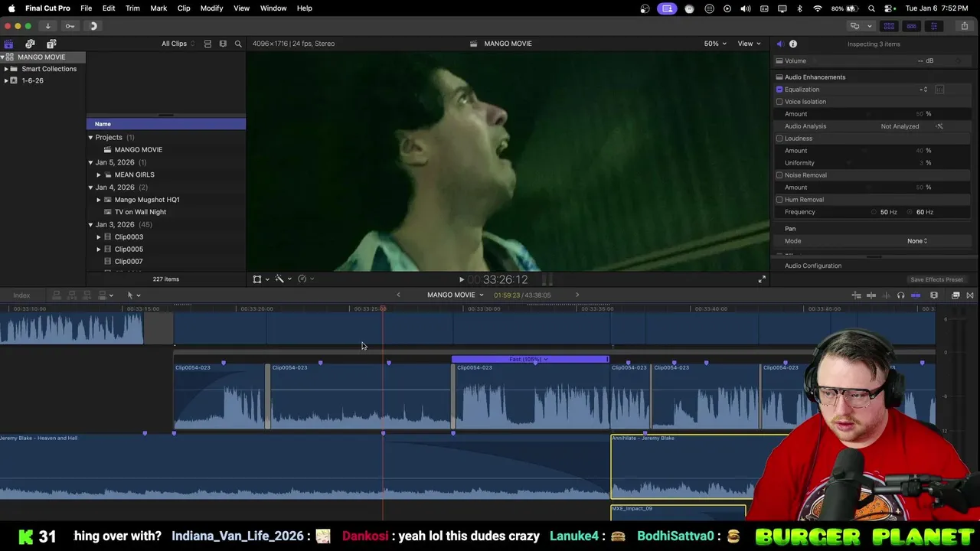Click the Import Media arrow button
The height and width of the screenshot is (551, 980).
[47, 26]
